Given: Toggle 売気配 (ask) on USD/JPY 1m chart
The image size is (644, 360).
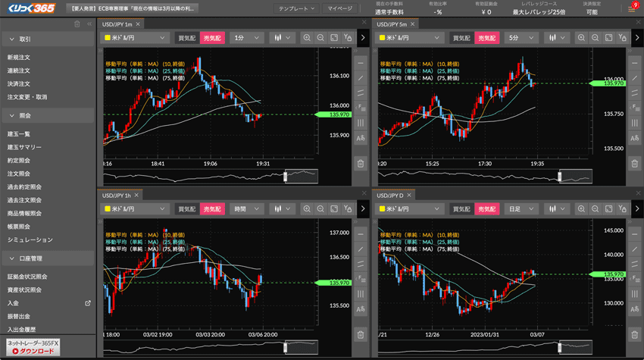Looking at the screenshot, I should 211,38.
